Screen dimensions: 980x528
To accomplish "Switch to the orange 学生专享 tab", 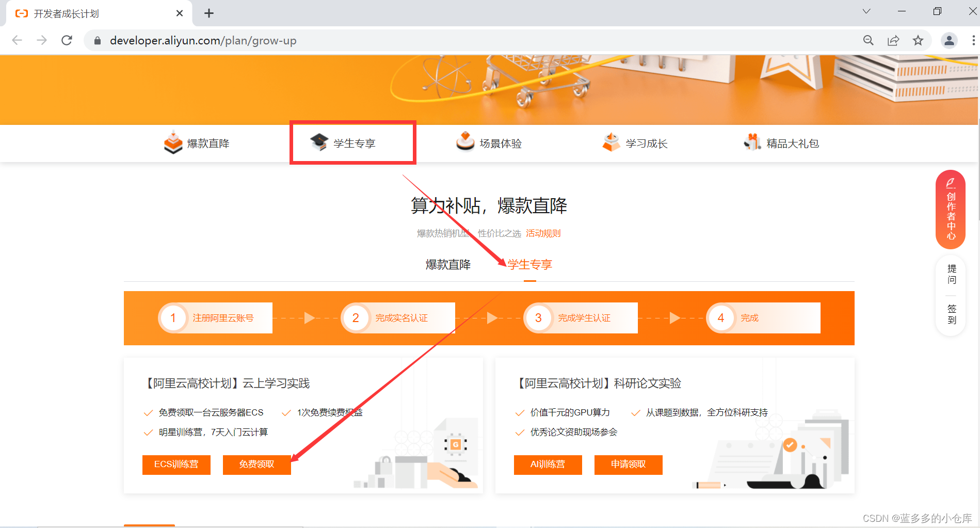I will [529, 265].
